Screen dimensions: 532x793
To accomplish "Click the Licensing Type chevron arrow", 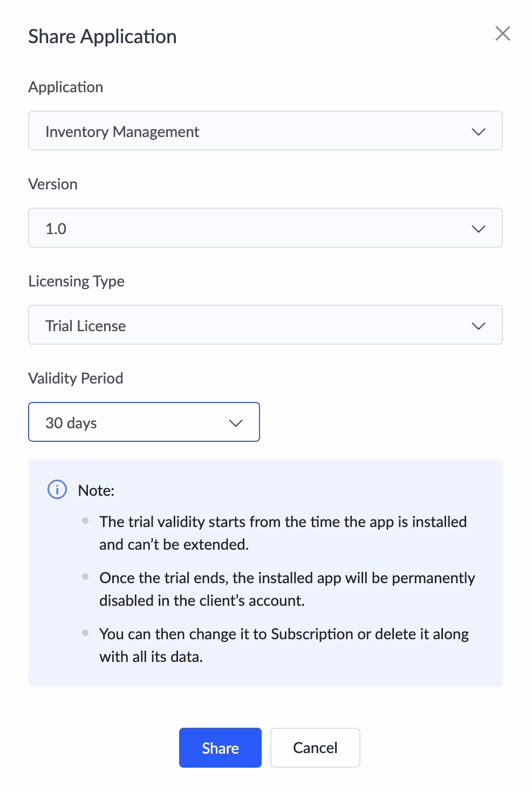I will click(478, 326).
